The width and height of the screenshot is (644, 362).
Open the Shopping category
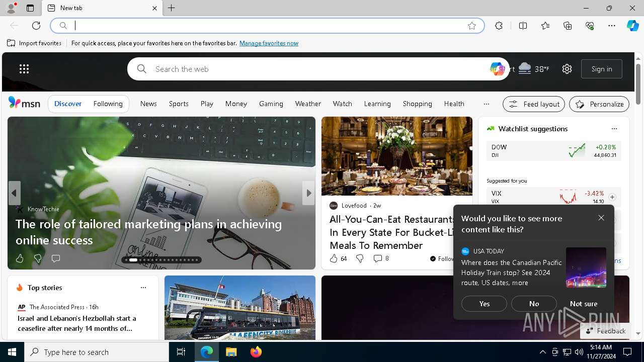click(417, 104)
